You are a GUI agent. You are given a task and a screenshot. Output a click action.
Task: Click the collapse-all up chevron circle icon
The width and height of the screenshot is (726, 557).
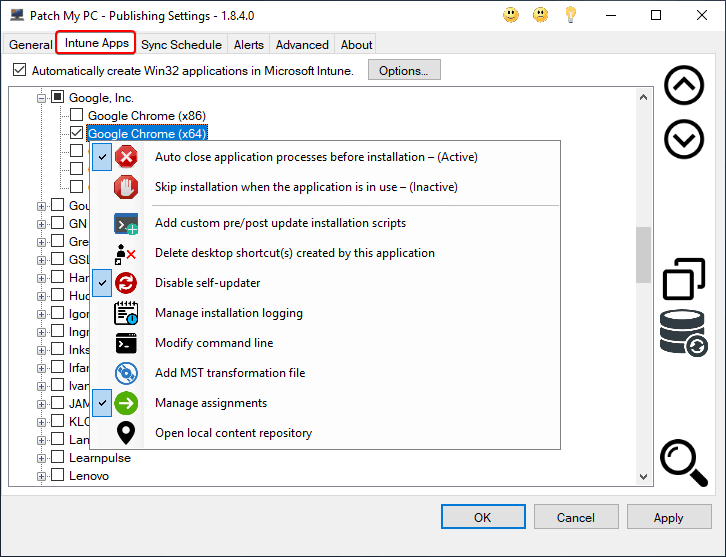click(x=684, y=85)
